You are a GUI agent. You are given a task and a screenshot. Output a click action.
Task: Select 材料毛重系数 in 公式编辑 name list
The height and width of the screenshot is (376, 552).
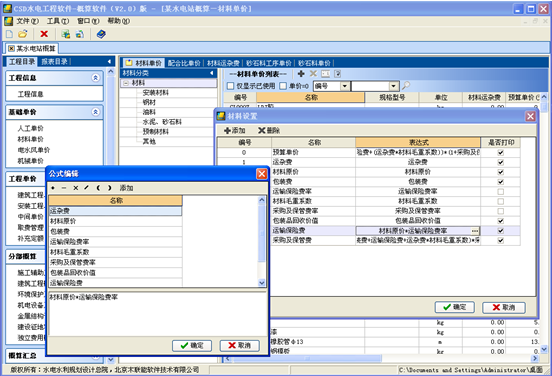[115, 252]
